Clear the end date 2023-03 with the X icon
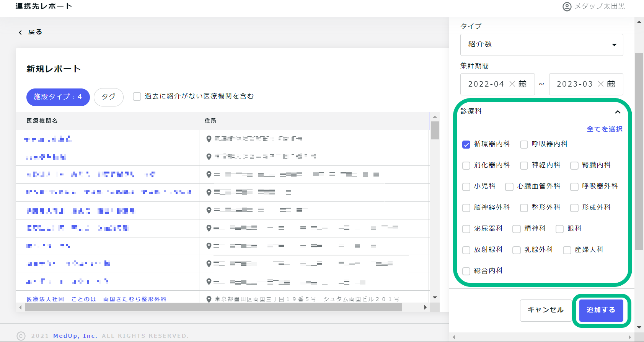The height and width of the screenshot is (342, 644). (x=601, y=84)
